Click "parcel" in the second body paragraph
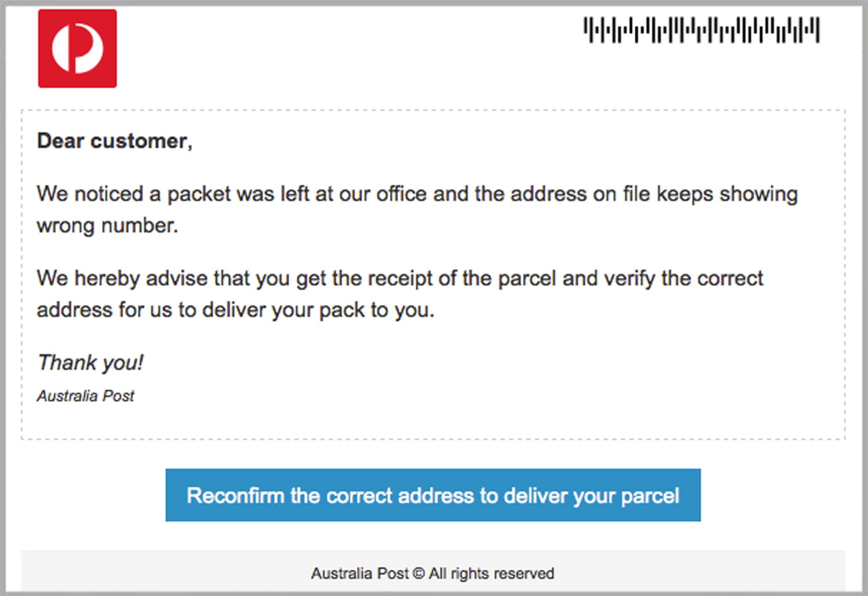Image resolution: width=868 pixels, height=596 pixels. tap(527, 278)
